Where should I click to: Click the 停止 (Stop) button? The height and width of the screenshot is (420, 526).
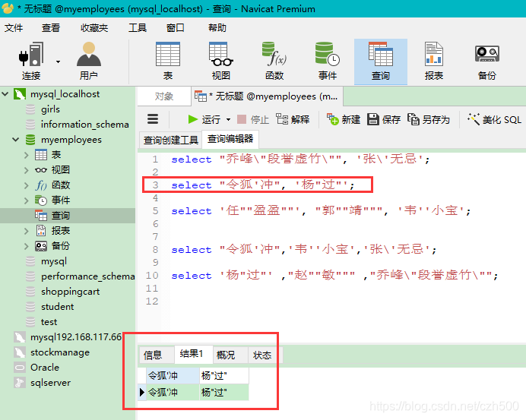point(253,119)
